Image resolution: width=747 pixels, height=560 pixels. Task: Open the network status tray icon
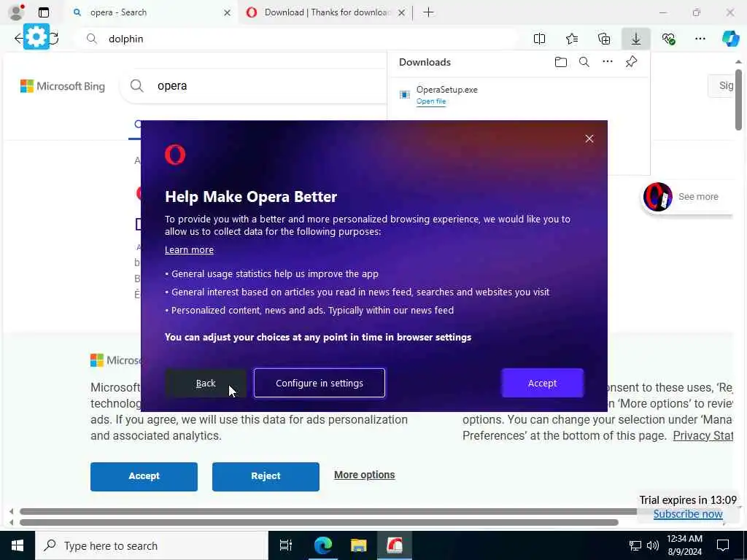(635, 545)
